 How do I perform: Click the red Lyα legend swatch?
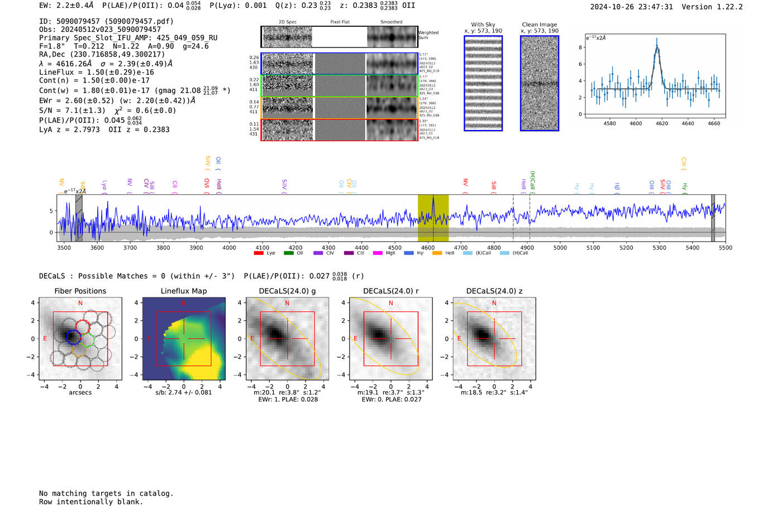click(259, 253)
